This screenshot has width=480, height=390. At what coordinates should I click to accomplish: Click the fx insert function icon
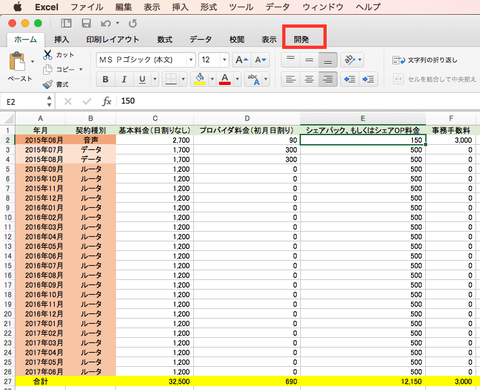[106, 101]
